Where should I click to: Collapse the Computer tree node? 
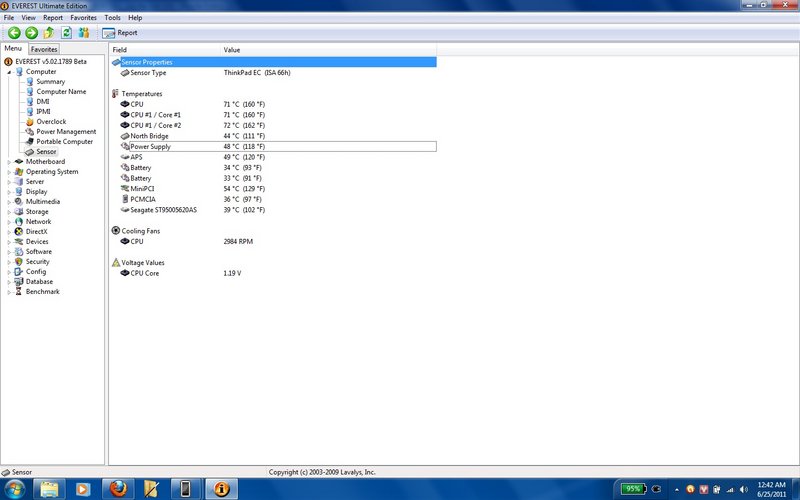point(9,72)
